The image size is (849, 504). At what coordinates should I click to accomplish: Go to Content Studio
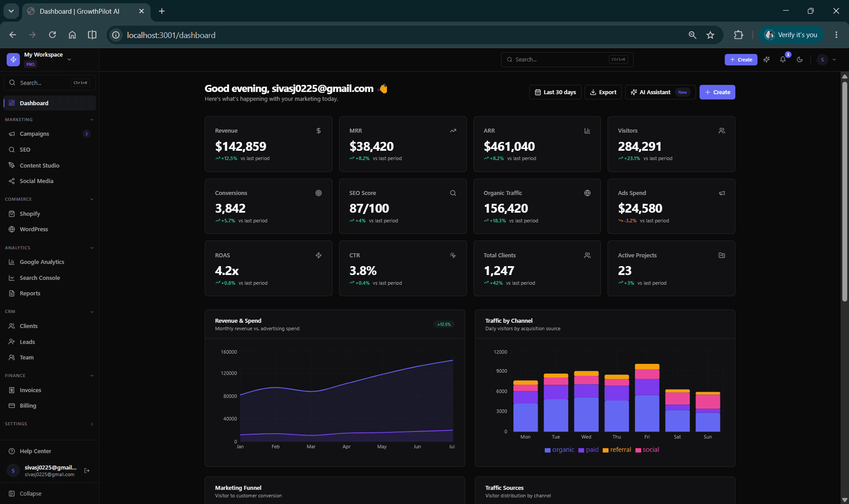click(x=50, y=165)
